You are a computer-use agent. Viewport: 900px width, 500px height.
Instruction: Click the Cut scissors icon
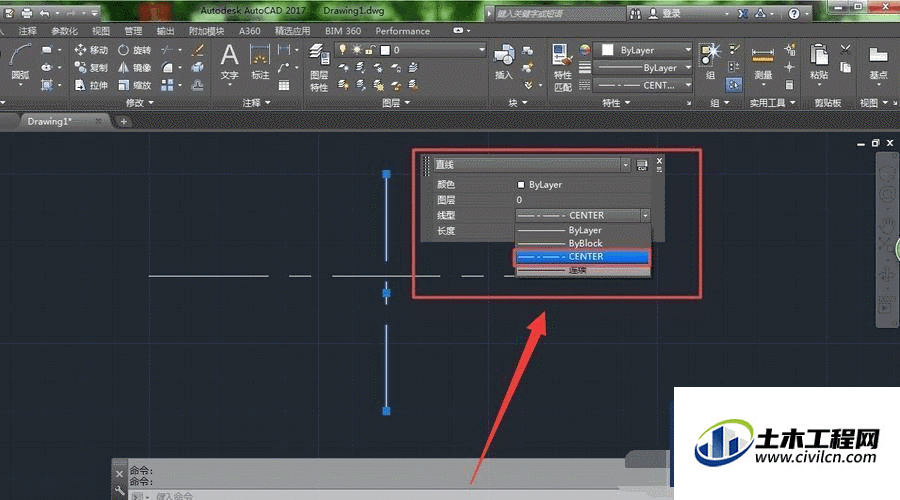(x=845, y=50)
